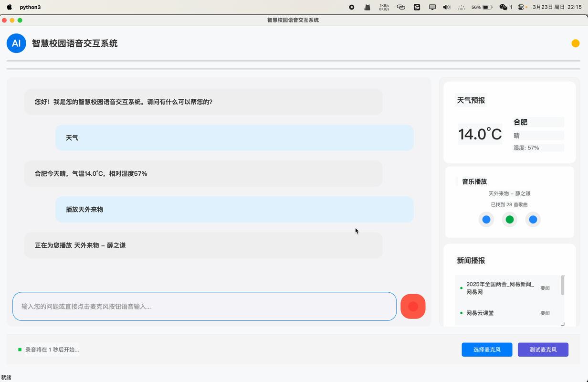Click the display monitor menu bar icon
This screenshot has height=382, width=588.
[432, 7]
